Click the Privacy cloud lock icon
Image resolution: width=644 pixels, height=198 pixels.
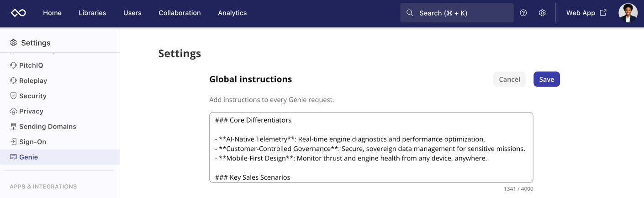(13, 111)
